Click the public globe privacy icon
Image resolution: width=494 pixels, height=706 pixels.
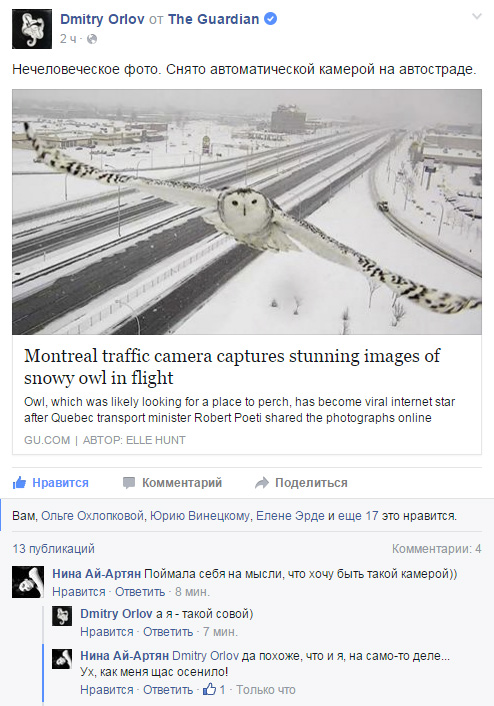click(x=92, y=39)
